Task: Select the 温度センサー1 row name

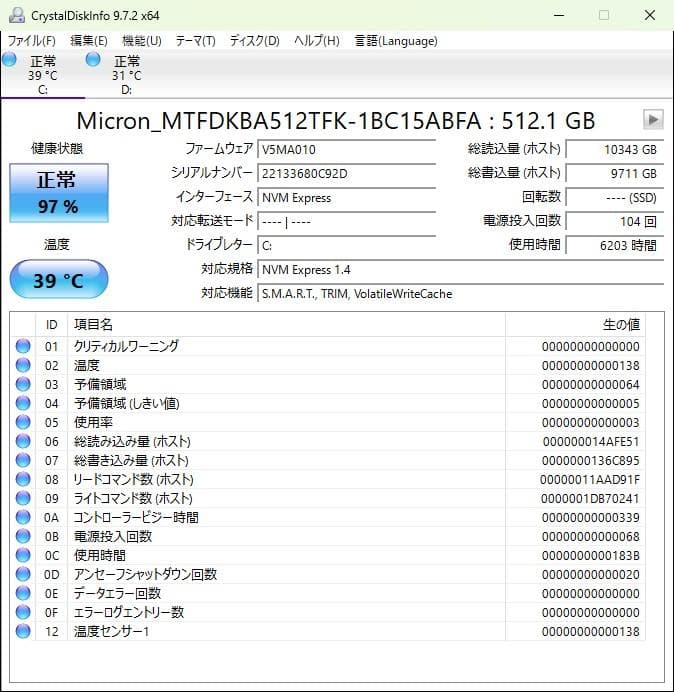Action: tap(111, 631)
